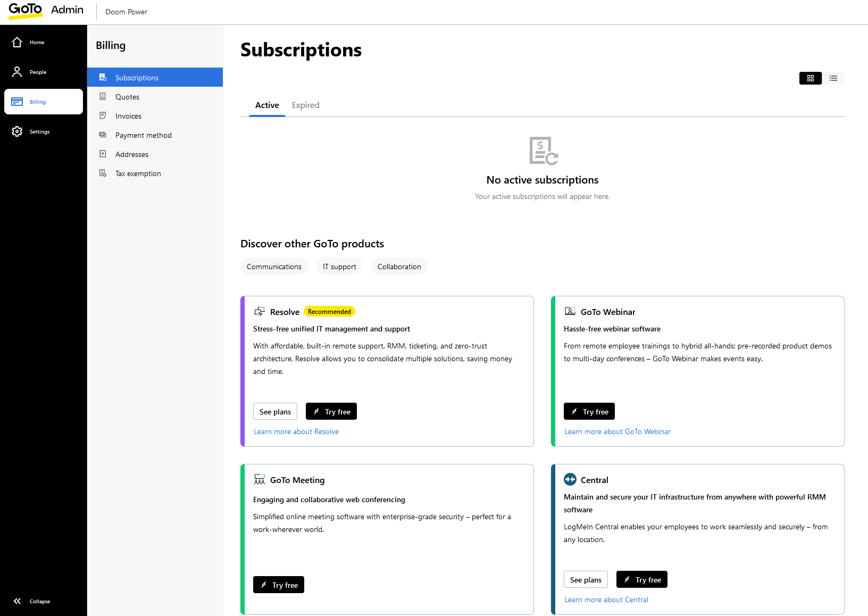Try Central for free
This screenshot has height=616, width=868.
click(642, 579)
